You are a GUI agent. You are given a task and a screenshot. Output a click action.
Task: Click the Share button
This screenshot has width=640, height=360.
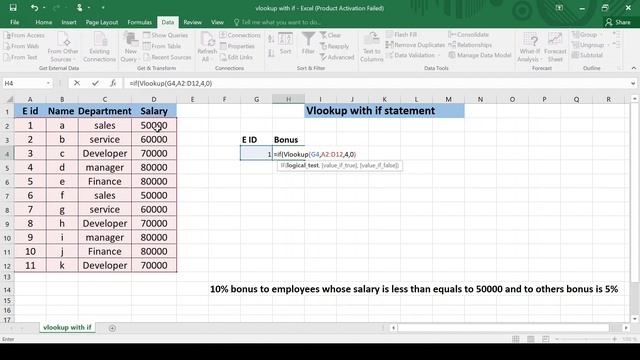(x=618, y=22)
